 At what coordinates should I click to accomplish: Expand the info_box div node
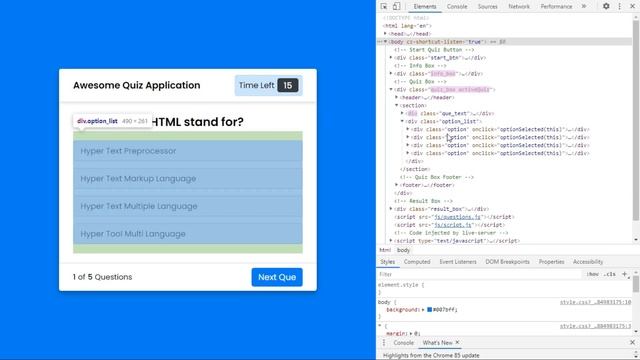pos(391,73)
